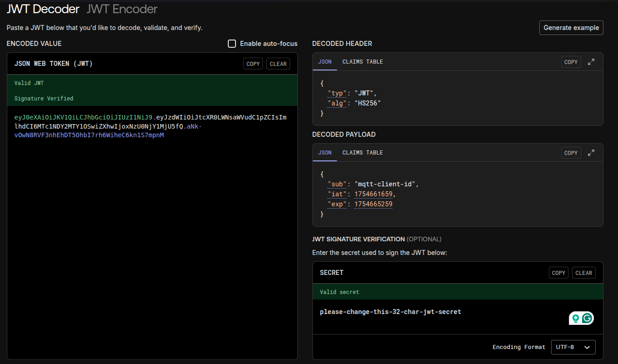Viewport: 618px width, 364px height.
Task: Open Claims Table tab in Decoded Header
Action: [362, 62]
